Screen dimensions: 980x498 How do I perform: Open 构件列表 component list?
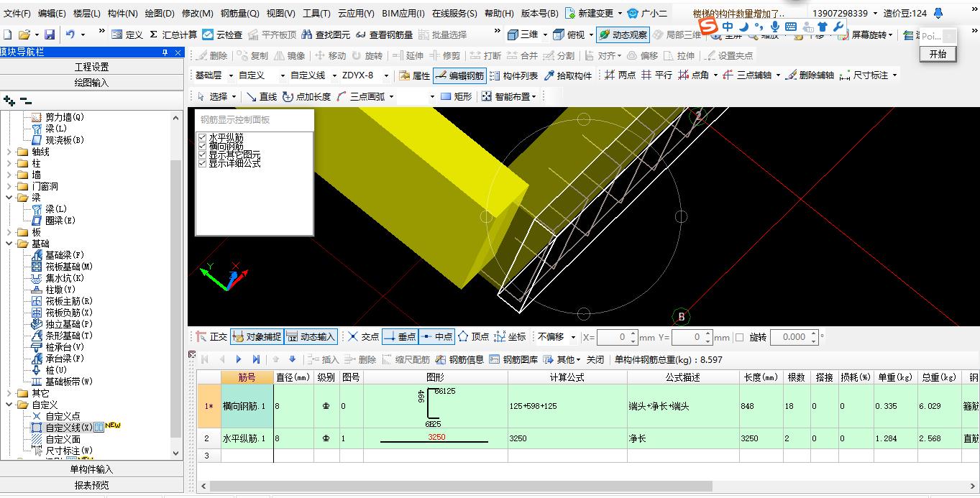pos(513,75)
